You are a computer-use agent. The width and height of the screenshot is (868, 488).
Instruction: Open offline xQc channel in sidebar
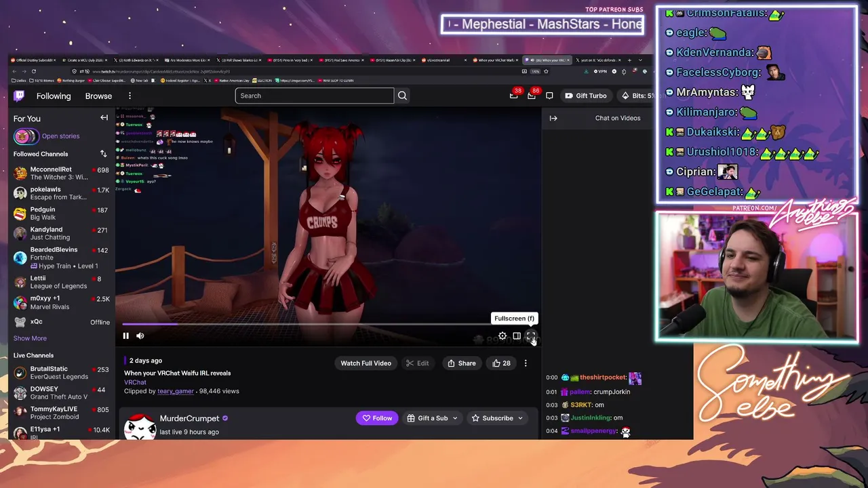click(x=61, y=322)
